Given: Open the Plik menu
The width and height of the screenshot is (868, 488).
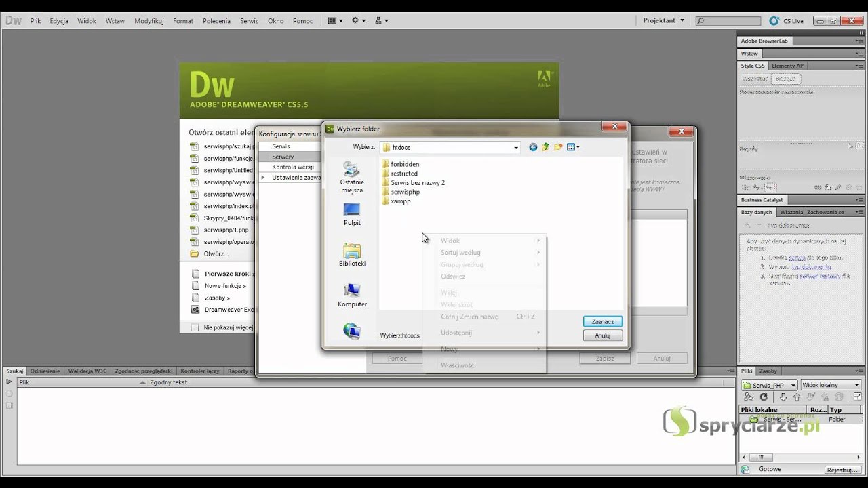Looking at the screenshot, I should click(35, 21).
